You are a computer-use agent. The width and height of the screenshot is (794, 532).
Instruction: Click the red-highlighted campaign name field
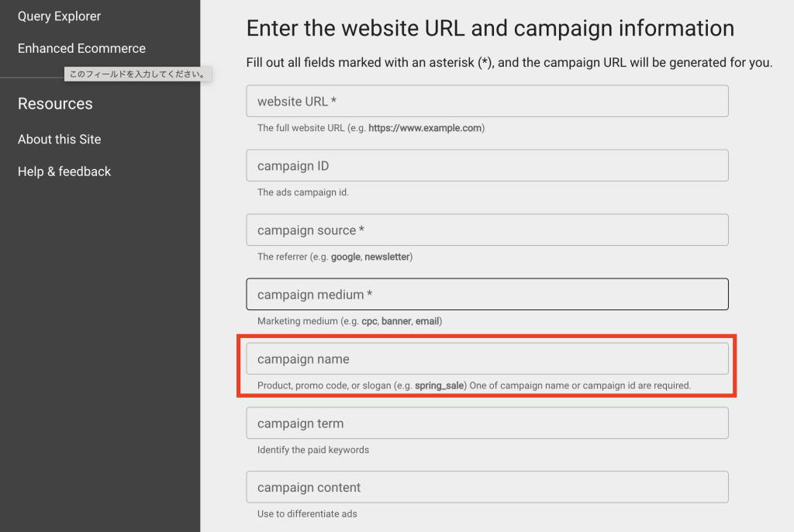(487, 358)
